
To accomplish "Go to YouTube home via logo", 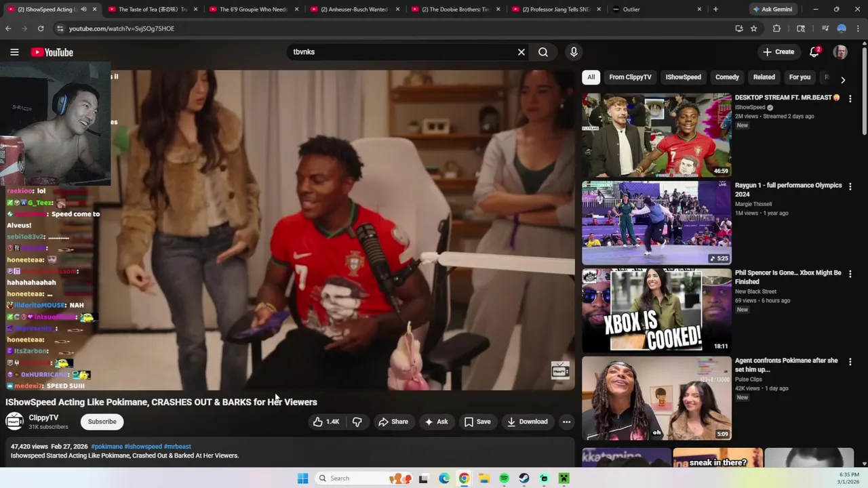I will coord(52,52).
